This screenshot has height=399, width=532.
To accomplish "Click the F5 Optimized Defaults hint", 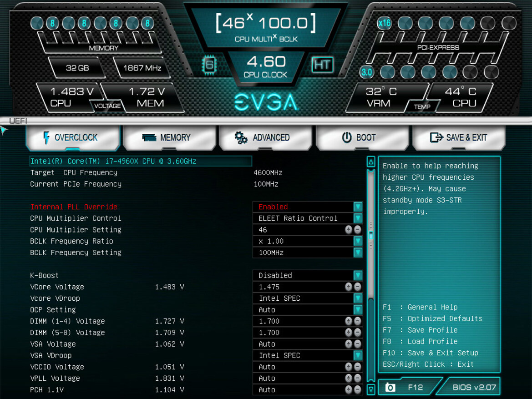I will point(433,318).
